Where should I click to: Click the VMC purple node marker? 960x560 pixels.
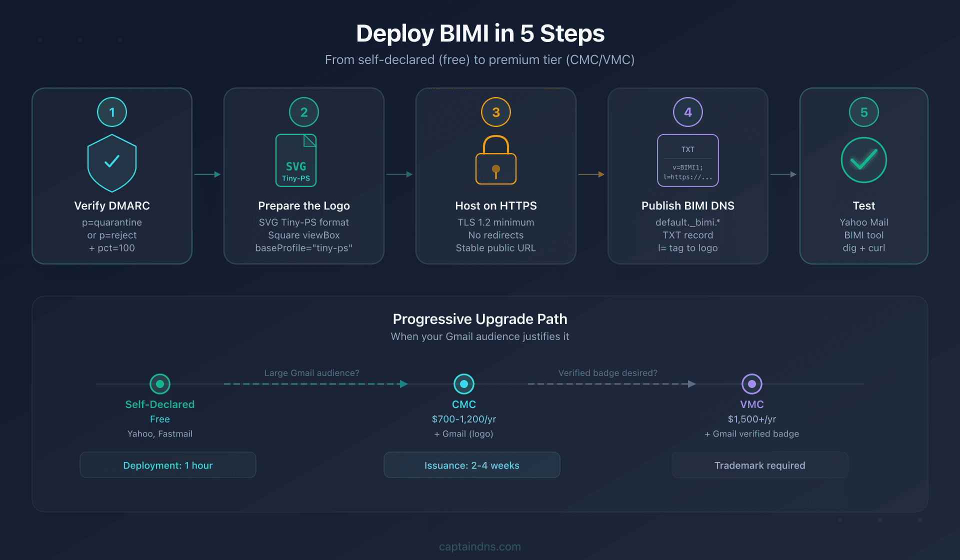pos(752,384)
